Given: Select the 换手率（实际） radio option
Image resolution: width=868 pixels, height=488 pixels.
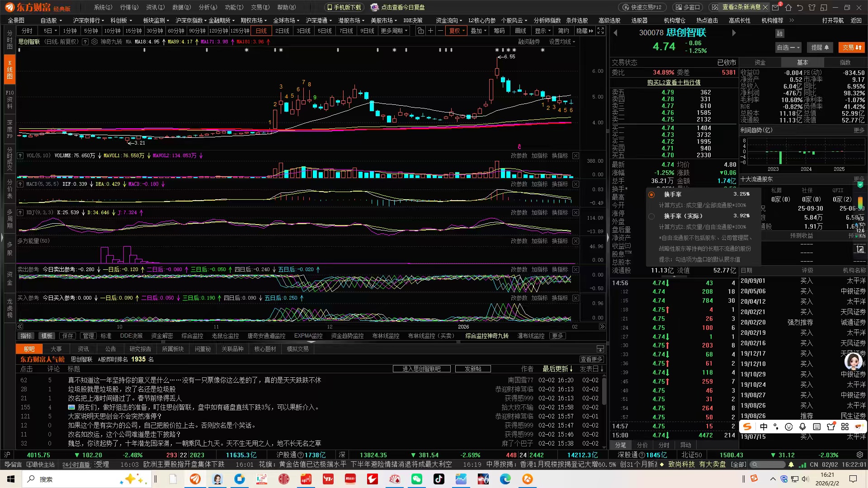Looking at the screenshot, I should (651, 216).
